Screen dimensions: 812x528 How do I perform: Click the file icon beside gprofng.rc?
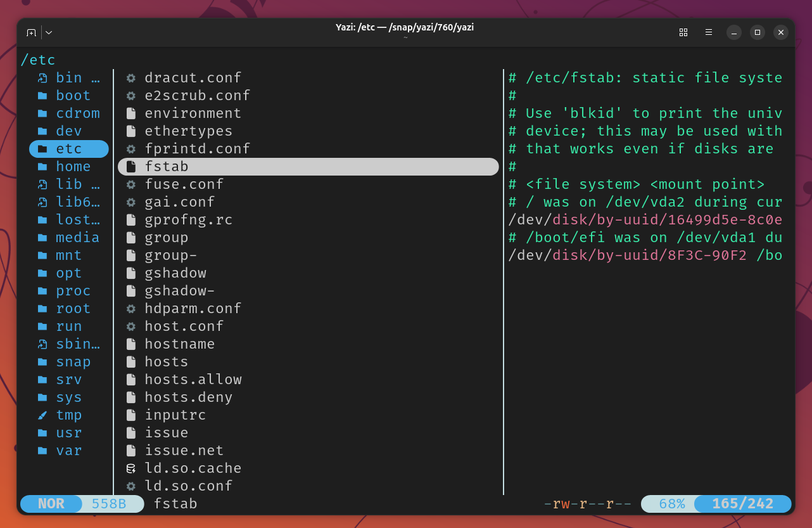131,220
